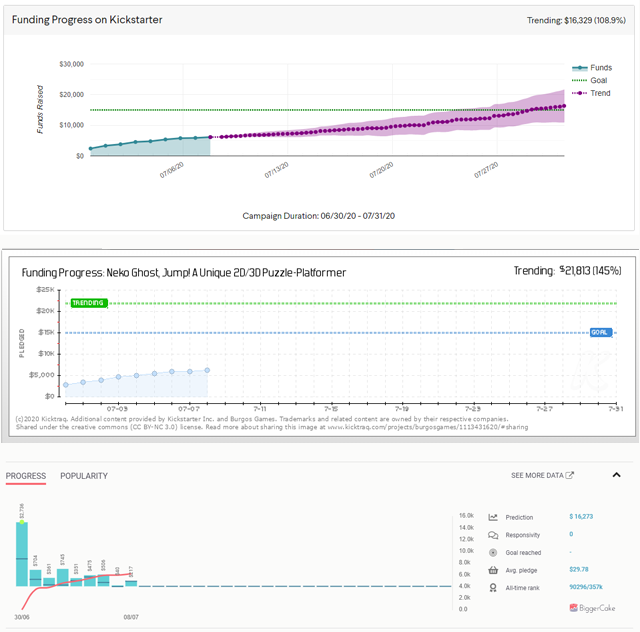Click the $25K y-axis label on the Kicktraq chart

click(45, 289)
